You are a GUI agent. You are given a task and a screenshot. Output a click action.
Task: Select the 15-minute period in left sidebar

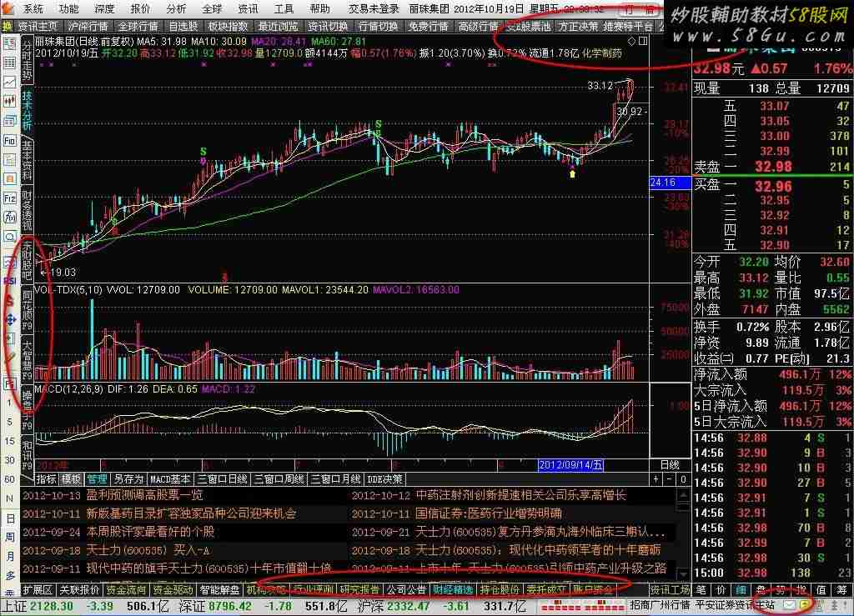(10, 441)
